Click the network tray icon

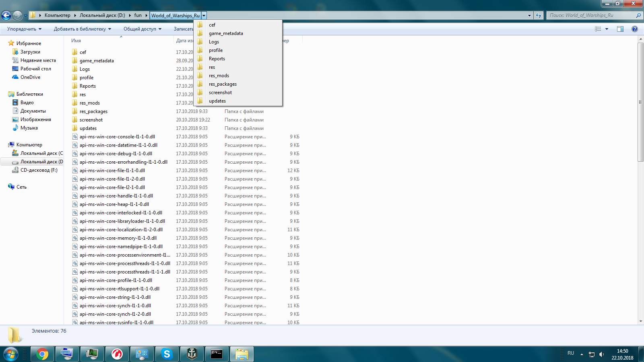[x=592, y=354]
